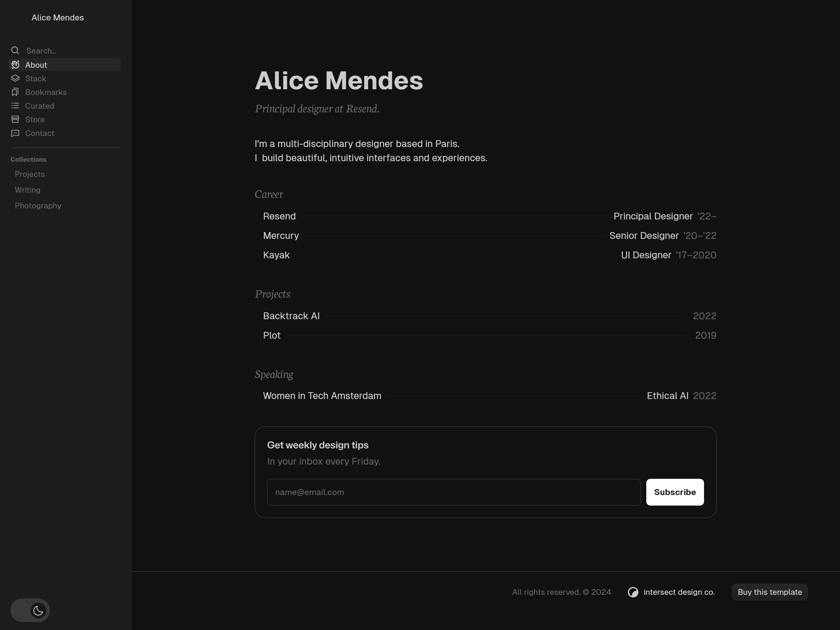The image size is (840, 630).
Task: Click the Contact chat bubble icon
Action: [x=15, y=133]
